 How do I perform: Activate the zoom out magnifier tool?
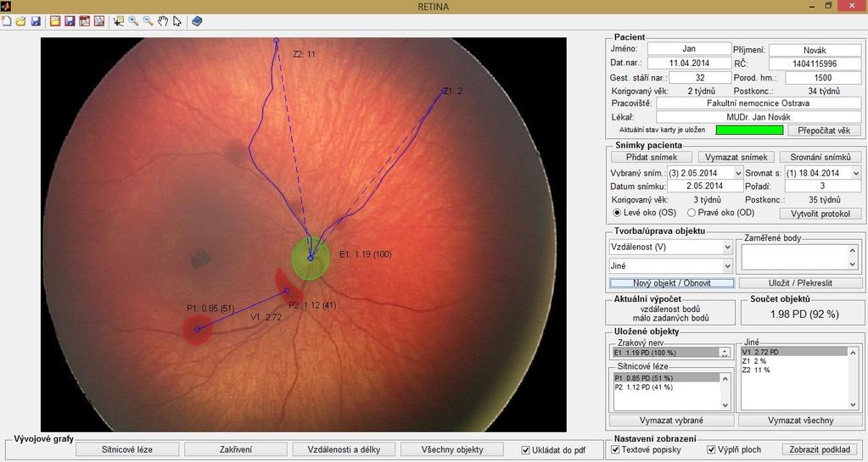148,21
